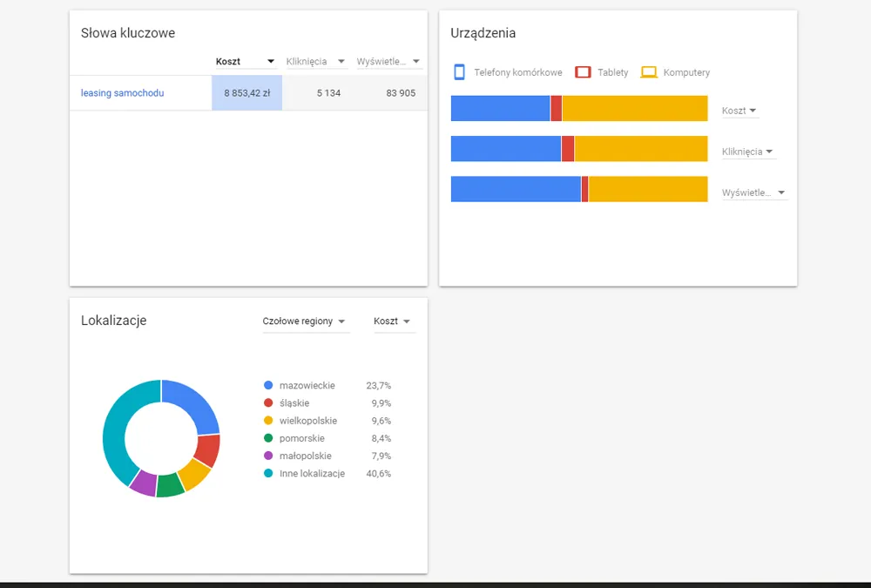Click the red tablet segment of the Kliknięcia bar

click(x=567, y=149)
